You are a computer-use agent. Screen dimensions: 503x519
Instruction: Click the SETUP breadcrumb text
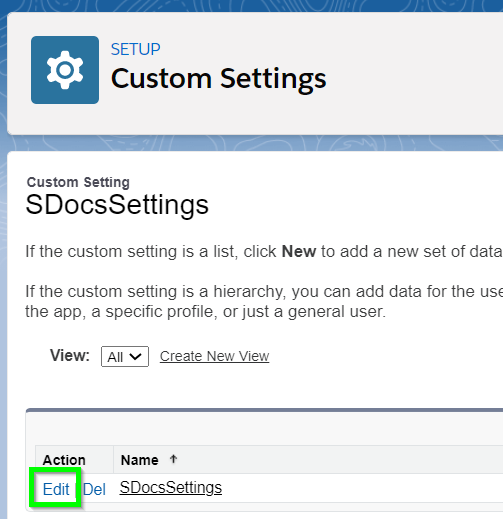[136, 49]
